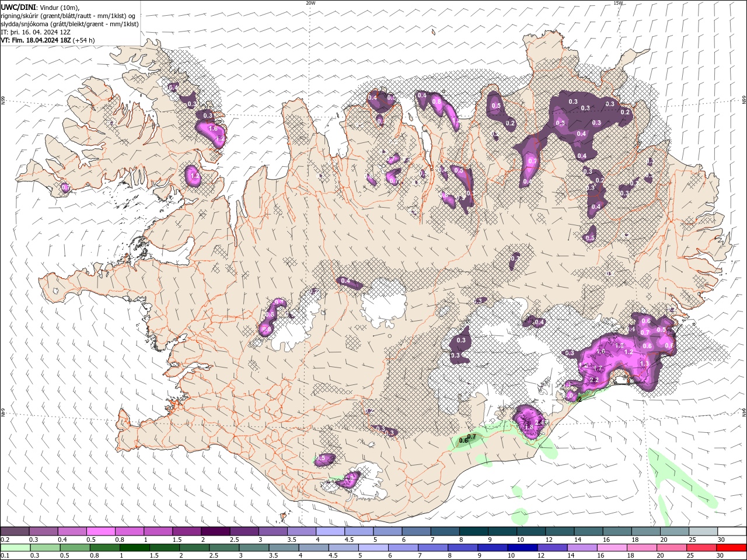Screen dimensions: 747x560
Task: Select upper legend row swatch between 7 and 8
Action: tap(445, 531)
